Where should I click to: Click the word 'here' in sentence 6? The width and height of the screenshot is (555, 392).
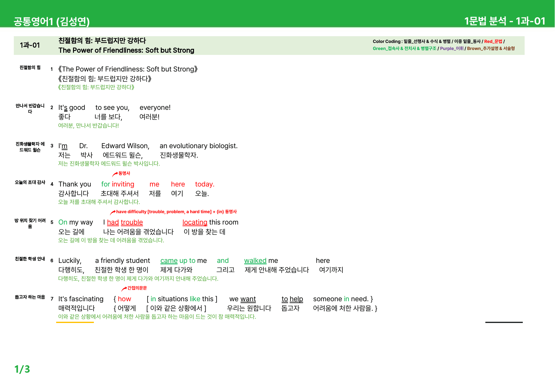[x=323, y=261]
